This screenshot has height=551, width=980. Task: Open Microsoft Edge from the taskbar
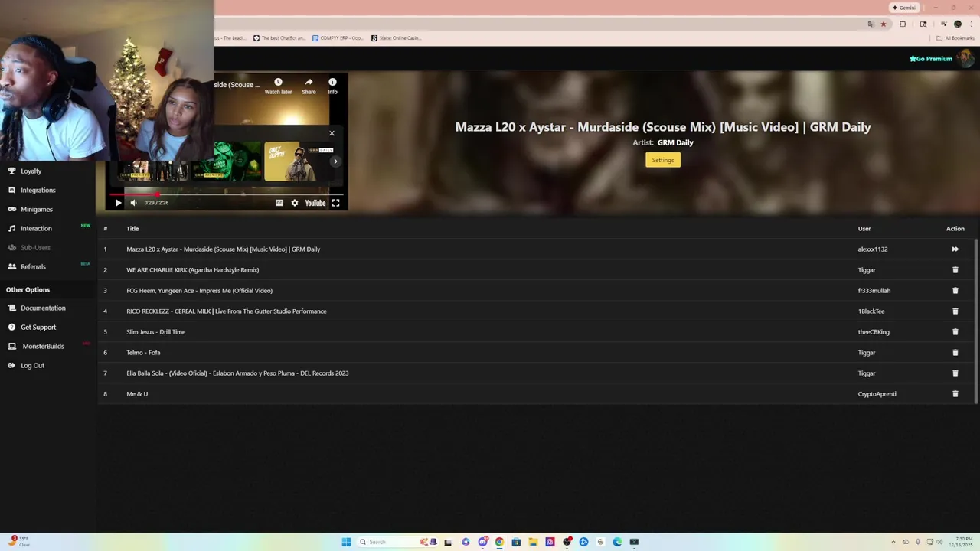(x=617, y=542)
